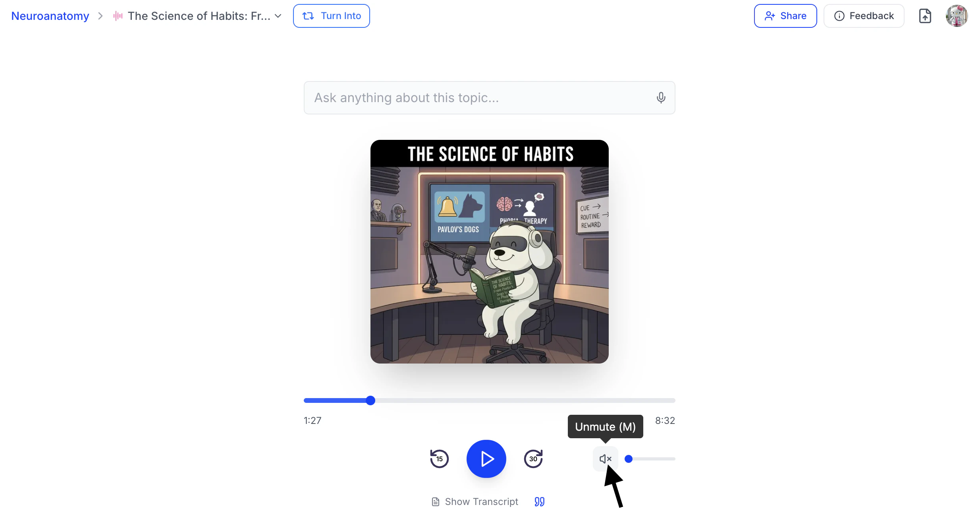This screenshot has width=980, height=530.
Task: Click the microphone icon in the search box
Action: 661,98
